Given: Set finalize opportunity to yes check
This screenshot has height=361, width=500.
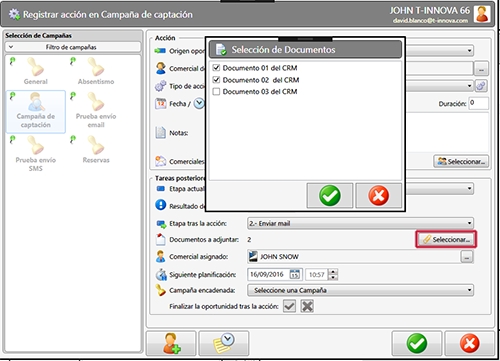Looking at the screenshot, I should point(289,306).
